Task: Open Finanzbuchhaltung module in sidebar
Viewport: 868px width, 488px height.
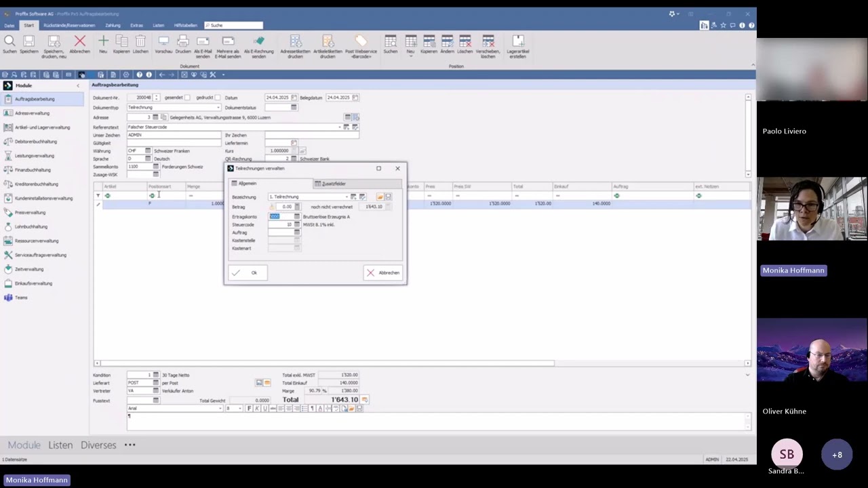Action: (x=33, y=170)
